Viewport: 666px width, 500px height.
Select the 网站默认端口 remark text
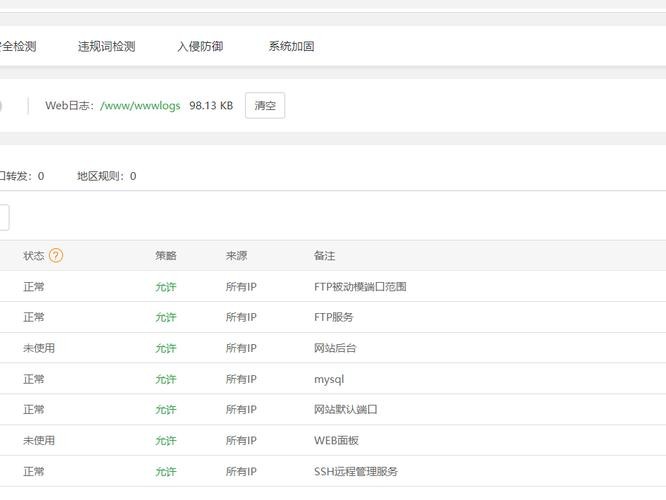coord(346,410)
